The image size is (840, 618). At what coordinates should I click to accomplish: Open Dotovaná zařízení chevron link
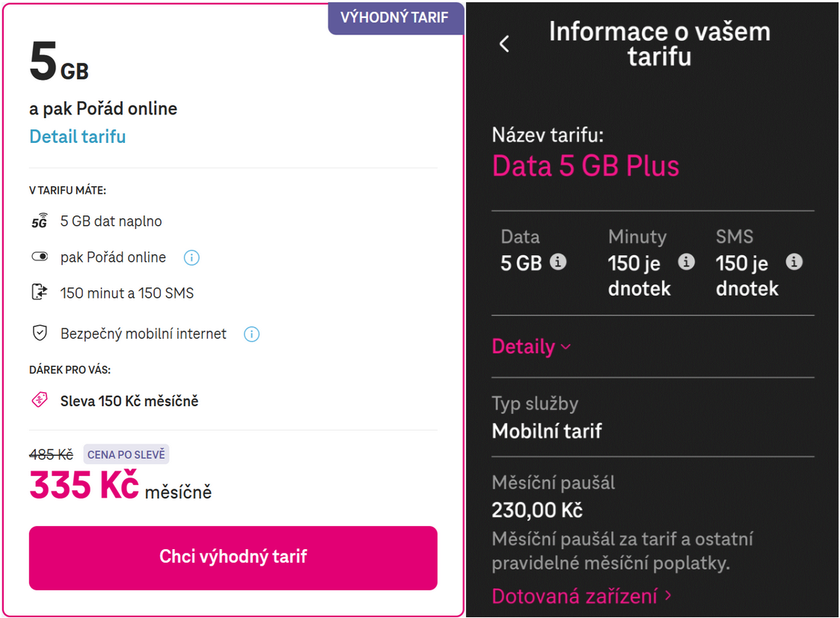(x=581, y=596)
